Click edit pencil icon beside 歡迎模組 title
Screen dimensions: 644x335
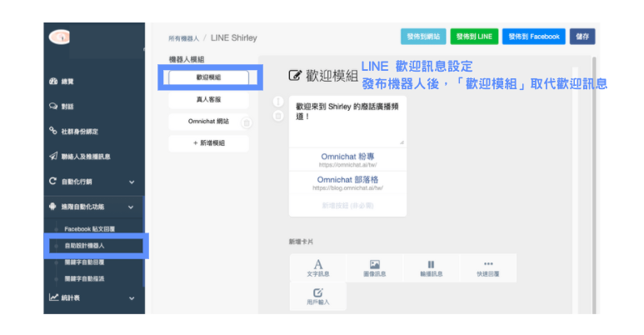(294, 76)
